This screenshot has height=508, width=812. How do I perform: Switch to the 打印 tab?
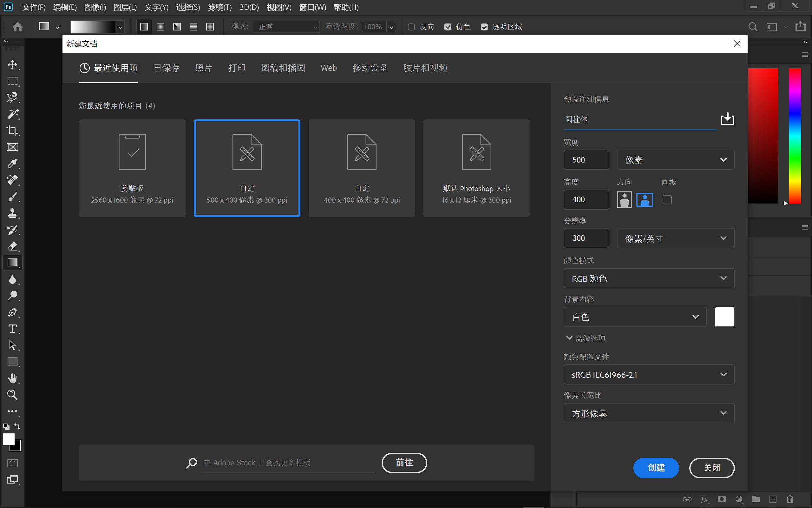tap(237, 68)
